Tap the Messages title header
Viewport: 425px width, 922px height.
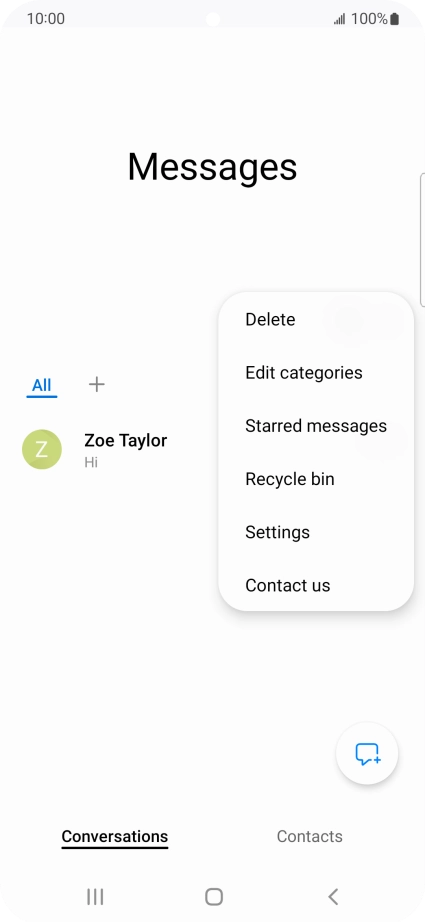tap(212, 166)
